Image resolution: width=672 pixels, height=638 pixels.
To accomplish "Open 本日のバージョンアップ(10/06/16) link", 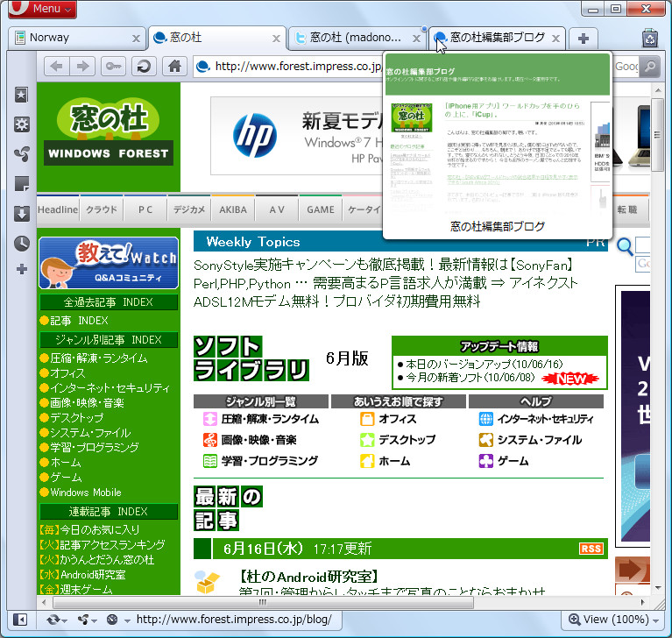I will pyautogui.click(x=484, y=365).
